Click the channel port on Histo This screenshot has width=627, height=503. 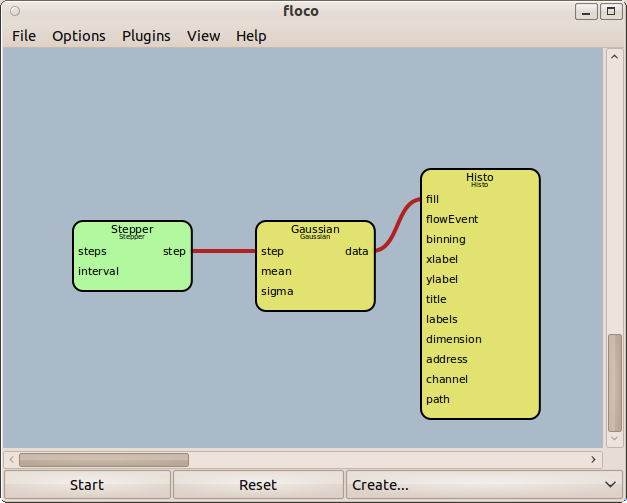coord(447,379)
